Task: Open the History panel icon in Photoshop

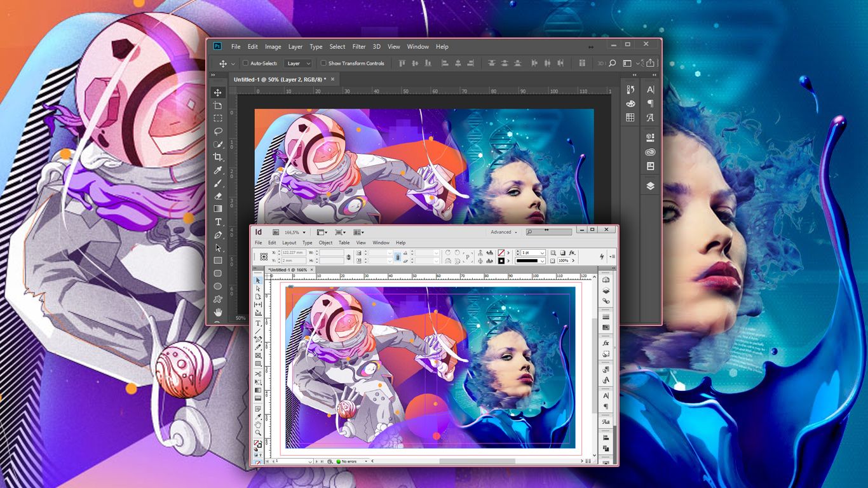Action: pyautogui.click(x=630, y=90)
